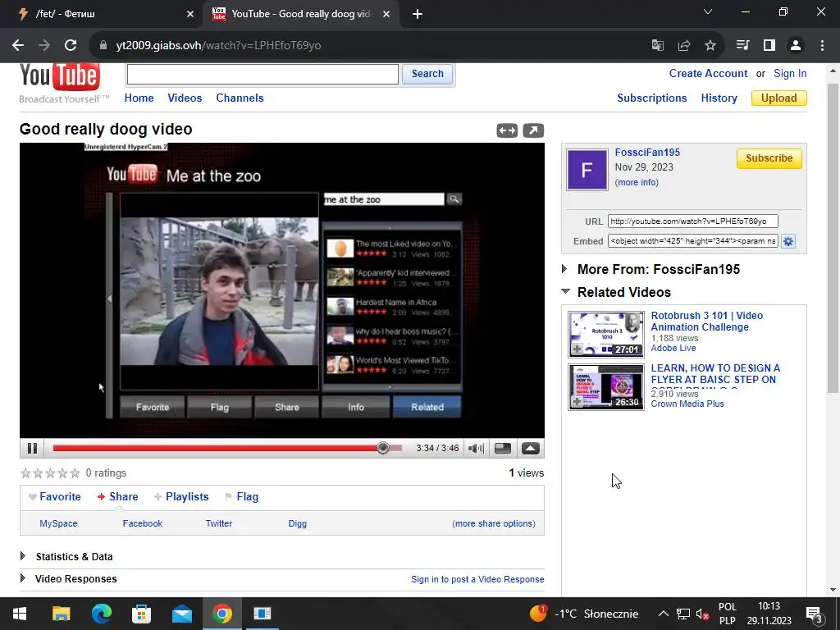Viewport: 840px width, 630px height.
Task: Open the video in a pop-out window icon
Action: pyautogui.click(x=533, y=130)
